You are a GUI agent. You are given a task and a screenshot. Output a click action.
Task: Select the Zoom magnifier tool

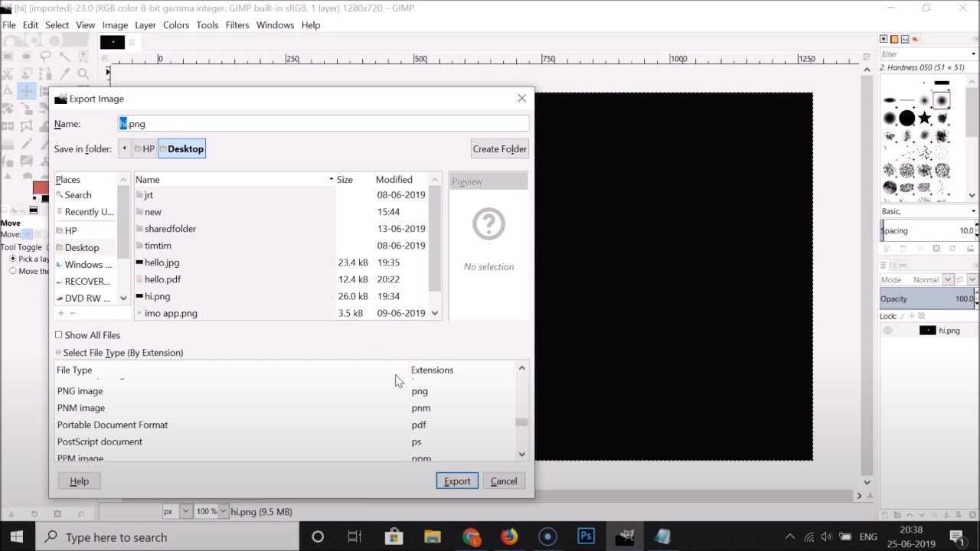pos(83,73)
